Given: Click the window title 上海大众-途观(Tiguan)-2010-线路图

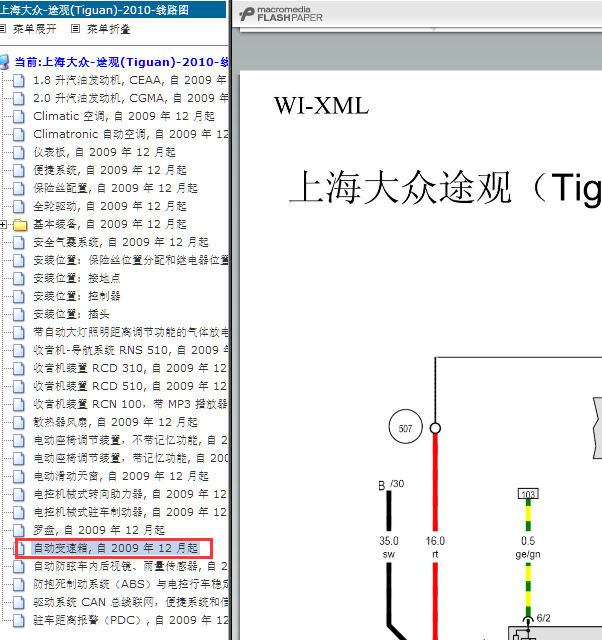Looking at the screenshot, I should pyautogui.click(x=94, y=9).
